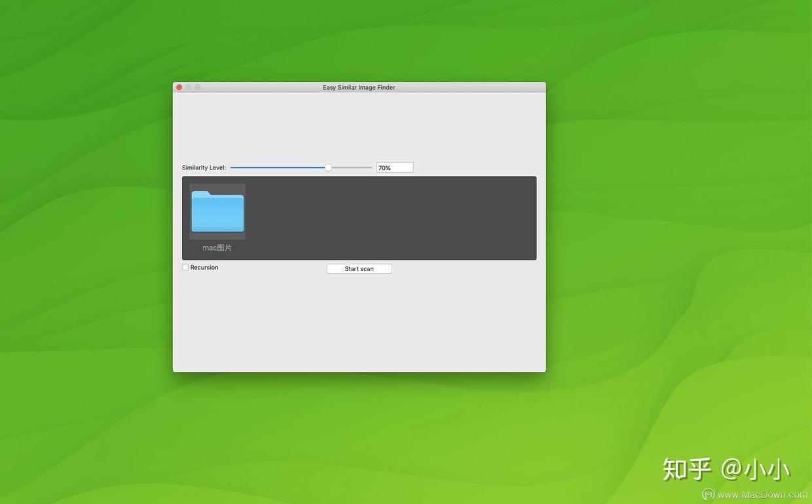Toggle Recursion for subfolder scanning

click(184, 266)
